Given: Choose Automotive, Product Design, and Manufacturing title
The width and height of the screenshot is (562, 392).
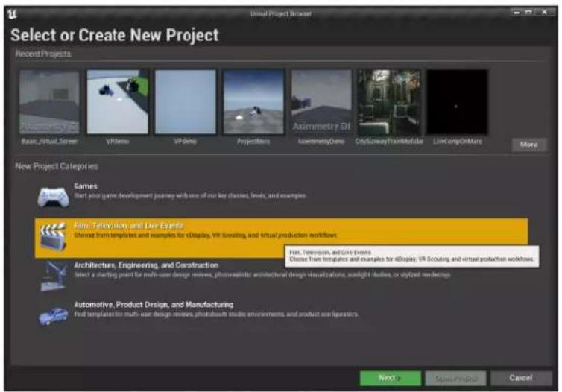Looking at the screenshot, I should 154,305.
